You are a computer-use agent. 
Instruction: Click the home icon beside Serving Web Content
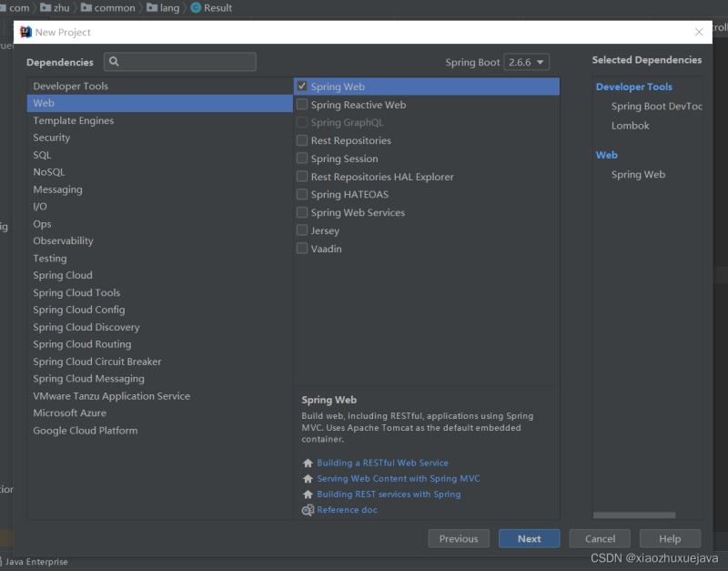coord(308,479)
